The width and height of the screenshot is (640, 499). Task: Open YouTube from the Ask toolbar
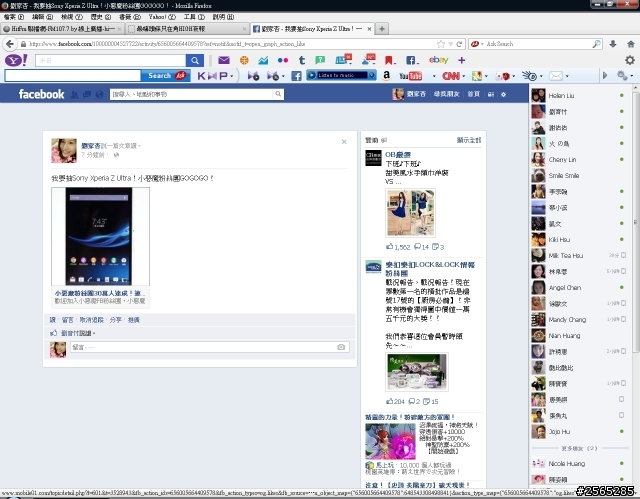point(410,76)
